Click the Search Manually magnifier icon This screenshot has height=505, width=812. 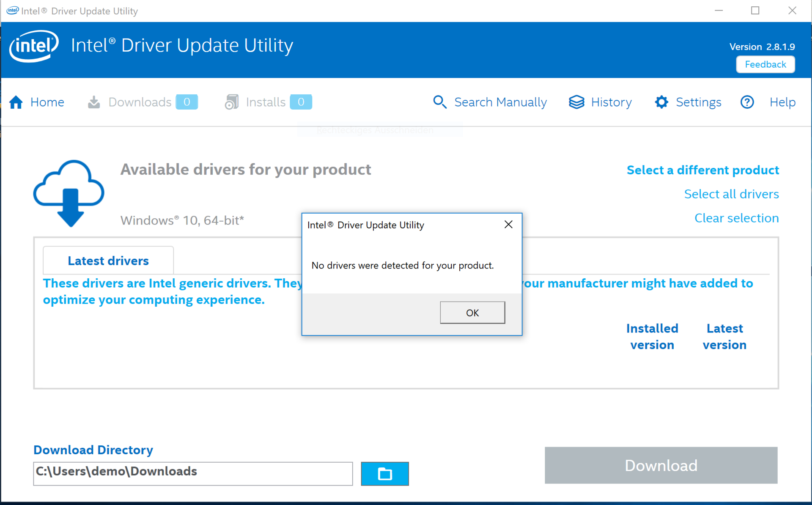point(440,102)
